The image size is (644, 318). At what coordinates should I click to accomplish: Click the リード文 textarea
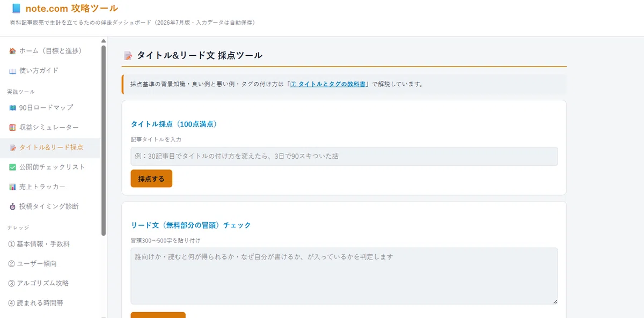pos(344,276)
